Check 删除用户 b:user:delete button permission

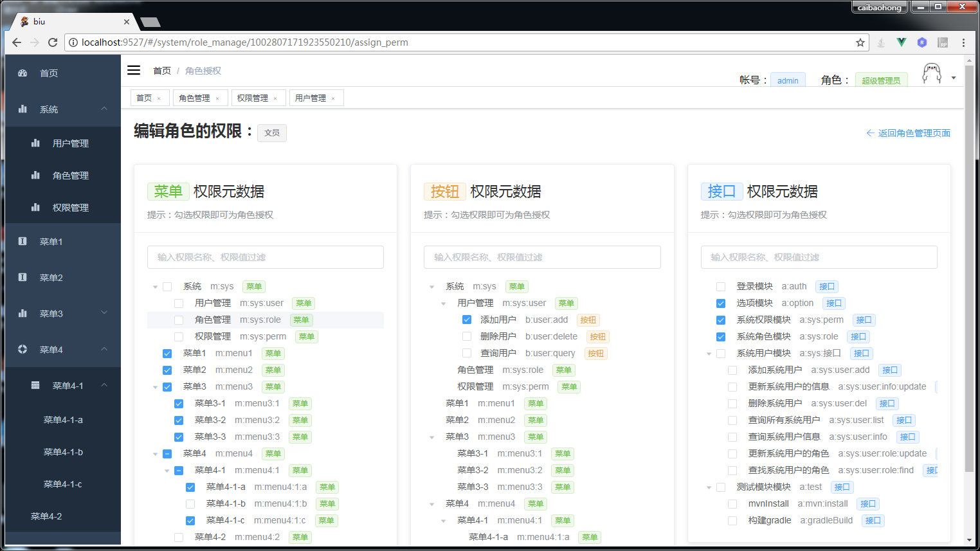point(467,336)
